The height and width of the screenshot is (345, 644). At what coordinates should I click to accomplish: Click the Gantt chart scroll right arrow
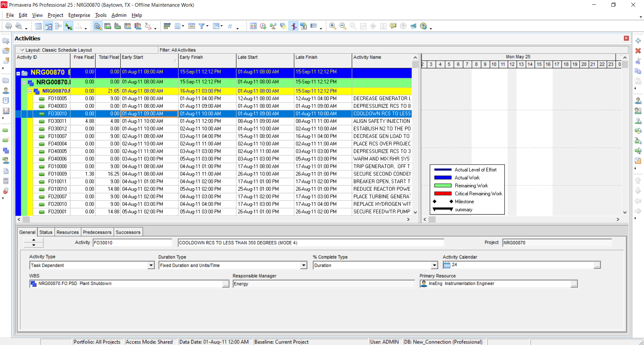[x=618, y=219]
